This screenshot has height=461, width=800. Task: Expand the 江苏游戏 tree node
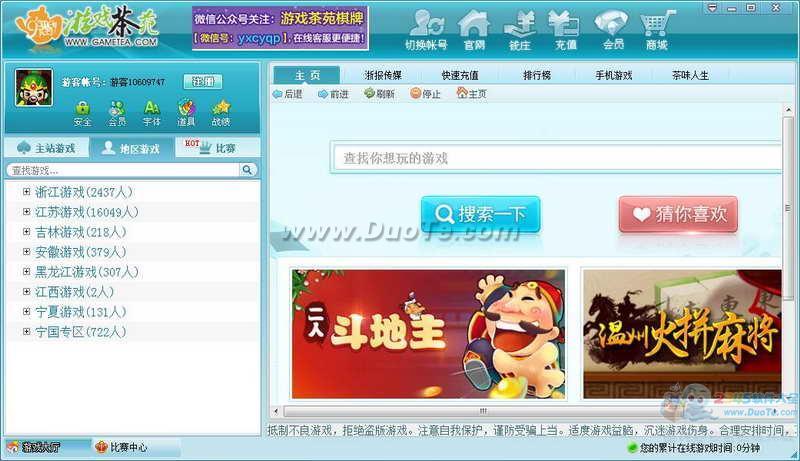point(27,211)
